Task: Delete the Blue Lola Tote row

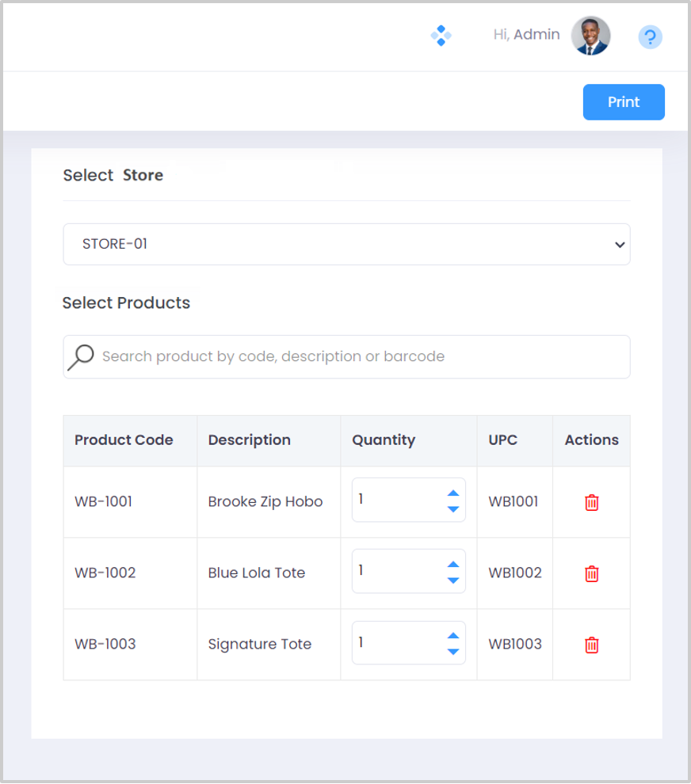Action: [x=591, y=573]
